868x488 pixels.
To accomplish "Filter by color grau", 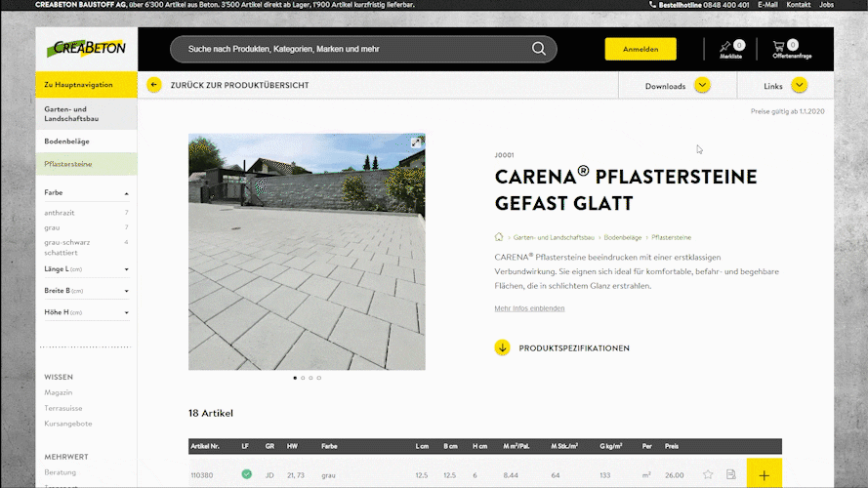I will (52, 227).
